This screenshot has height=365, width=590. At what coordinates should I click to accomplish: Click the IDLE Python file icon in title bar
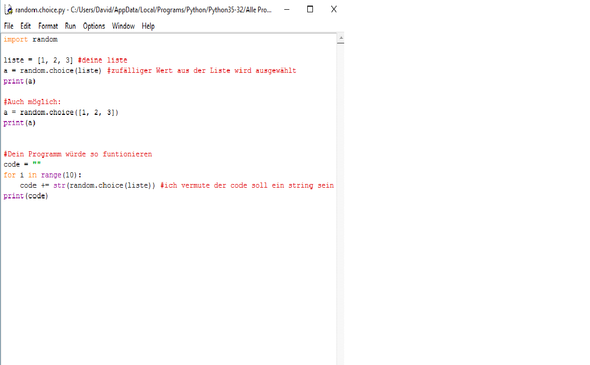pos(8,9)
